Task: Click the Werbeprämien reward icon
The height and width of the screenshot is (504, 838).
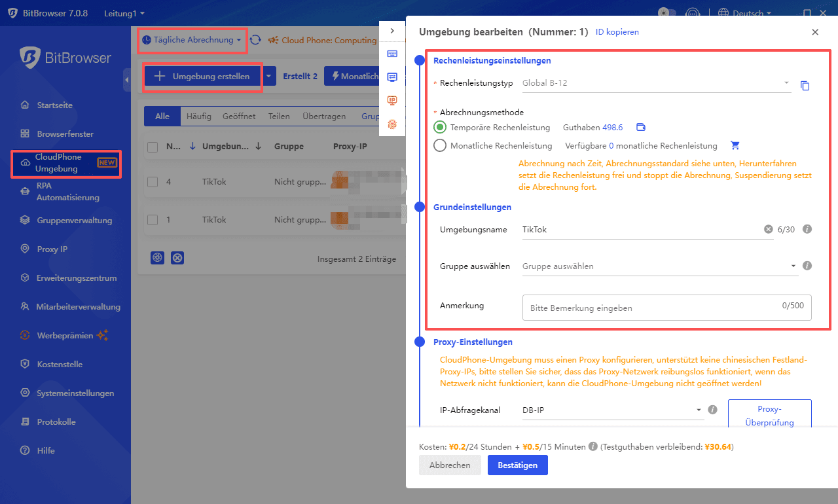Action: [x=25, y=335]
